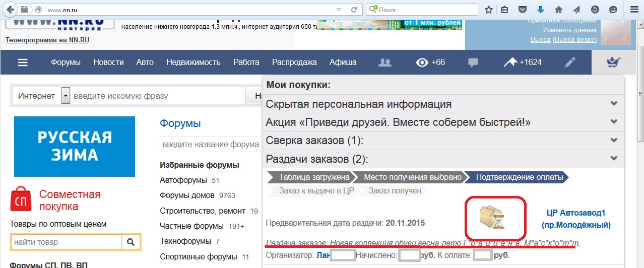Open the Интернет search scope dropdown

[66, 95]
